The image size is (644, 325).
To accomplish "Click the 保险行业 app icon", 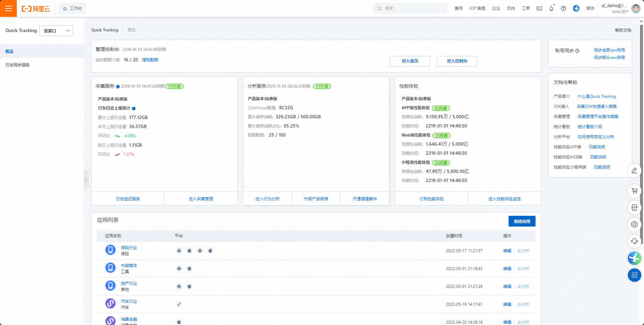I will coord(110,250).
